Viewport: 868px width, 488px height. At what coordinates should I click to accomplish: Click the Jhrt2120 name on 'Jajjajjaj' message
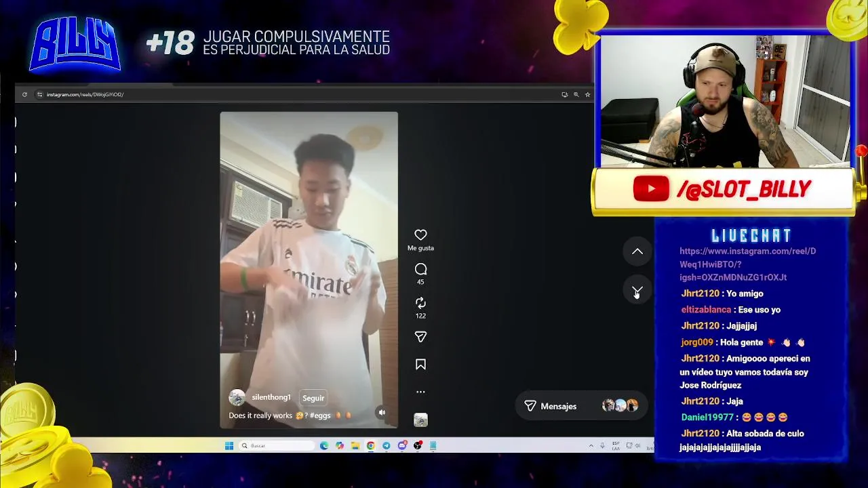coord(700,326)
